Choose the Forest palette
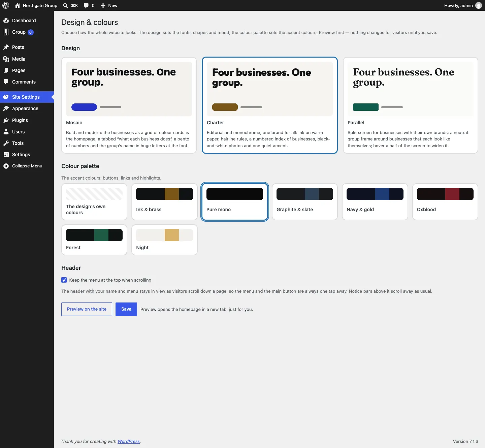Image resolution: width=485 pixels, height=448 pixels. [94, 240]
